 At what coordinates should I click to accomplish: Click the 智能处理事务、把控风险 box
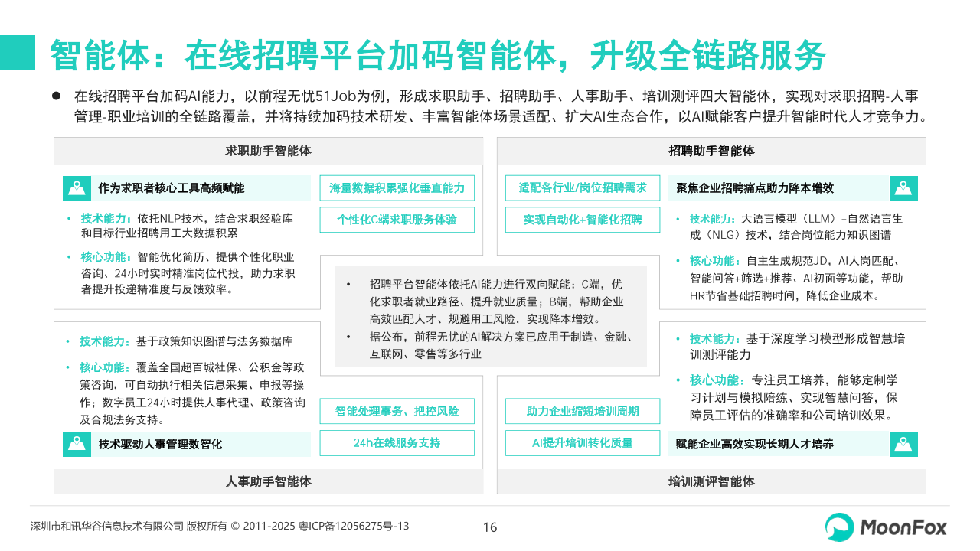397,411
